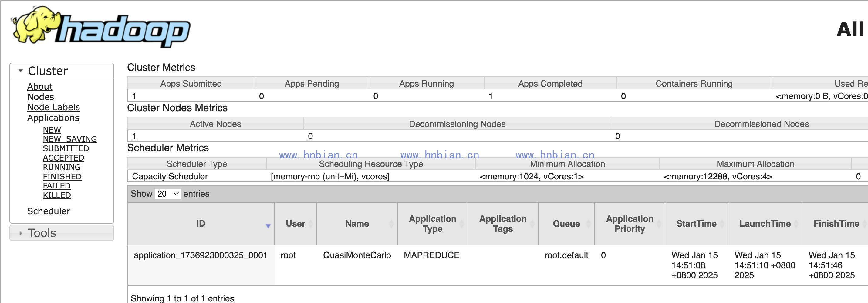Image resolution: width=868 pixels, height=303 pixels.
Task: Click the QuasiMonteCarlo name cell
Action: [x=357, y=255]
